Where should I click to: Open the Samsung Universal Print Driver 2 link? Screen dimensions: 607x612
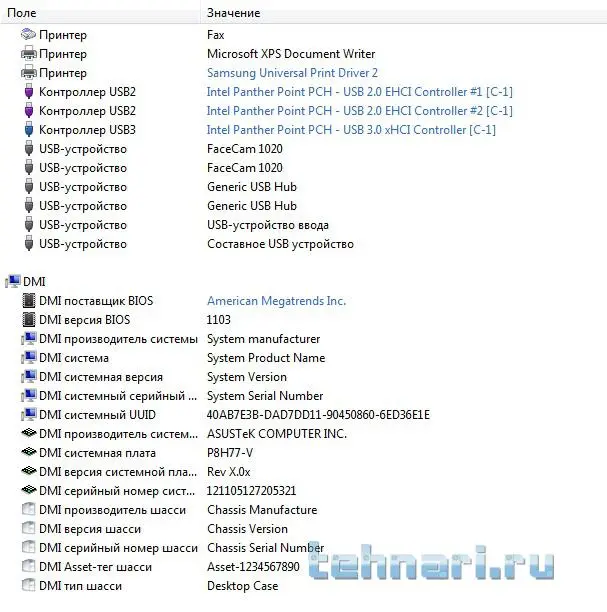[x=292, y=73]
